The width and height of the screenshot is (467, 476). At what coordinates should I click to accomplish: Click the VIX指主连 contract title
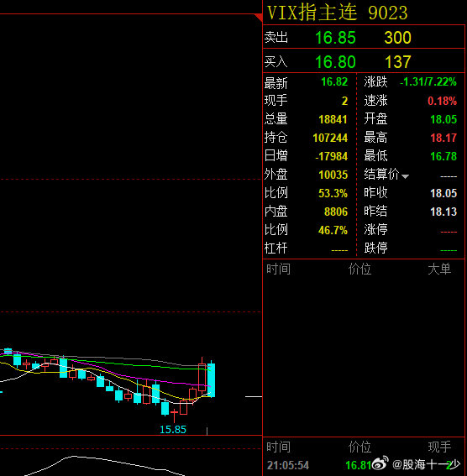click(312, 13)
